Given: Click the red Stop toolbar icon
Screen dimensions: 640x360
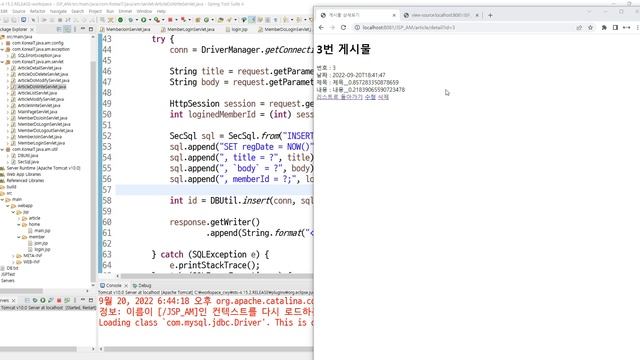Looking at the screenshot, I should coord(170,20).
